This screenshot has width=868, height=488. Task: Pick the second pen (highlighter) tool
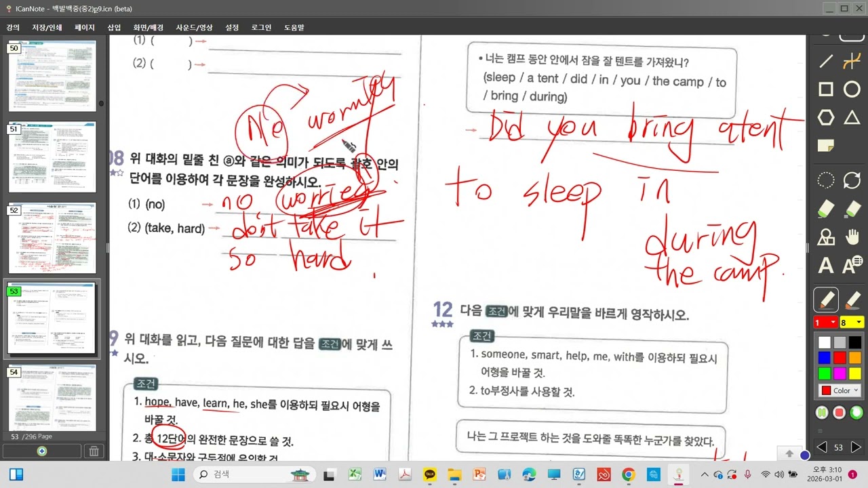[852, 300]
